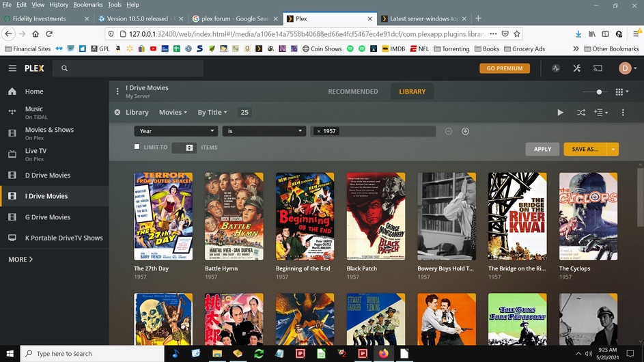
Task: Expand the By Title sort dropdown
Action: point(212,112)
